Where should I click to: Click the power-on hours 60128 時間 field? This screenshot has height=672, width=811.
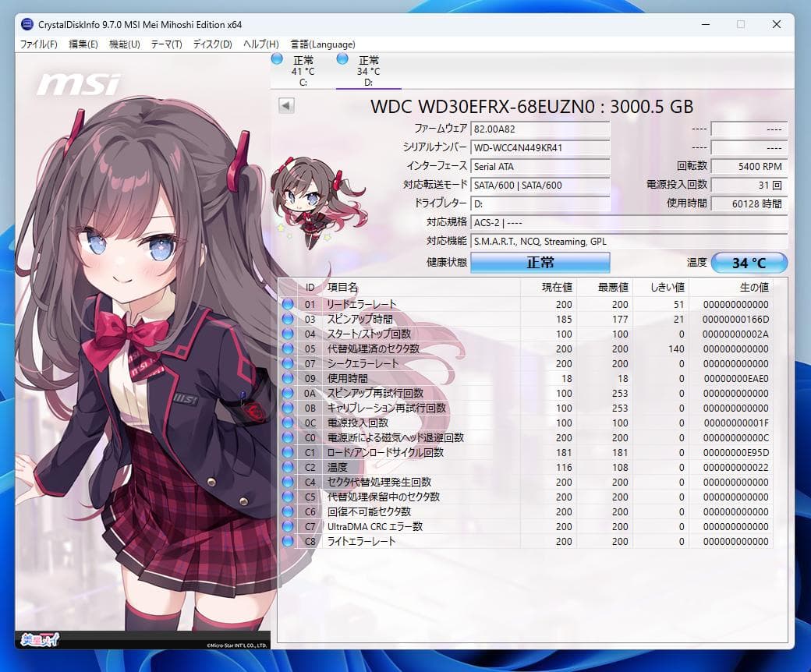coord(749,203)
